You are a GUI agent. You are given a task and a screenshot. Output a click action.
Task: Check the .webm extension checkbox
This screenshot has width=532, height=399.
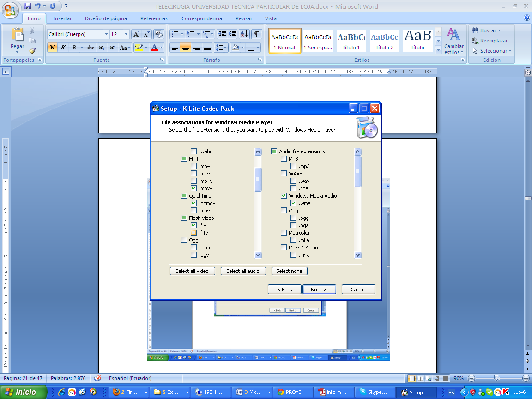pos(194,151)
